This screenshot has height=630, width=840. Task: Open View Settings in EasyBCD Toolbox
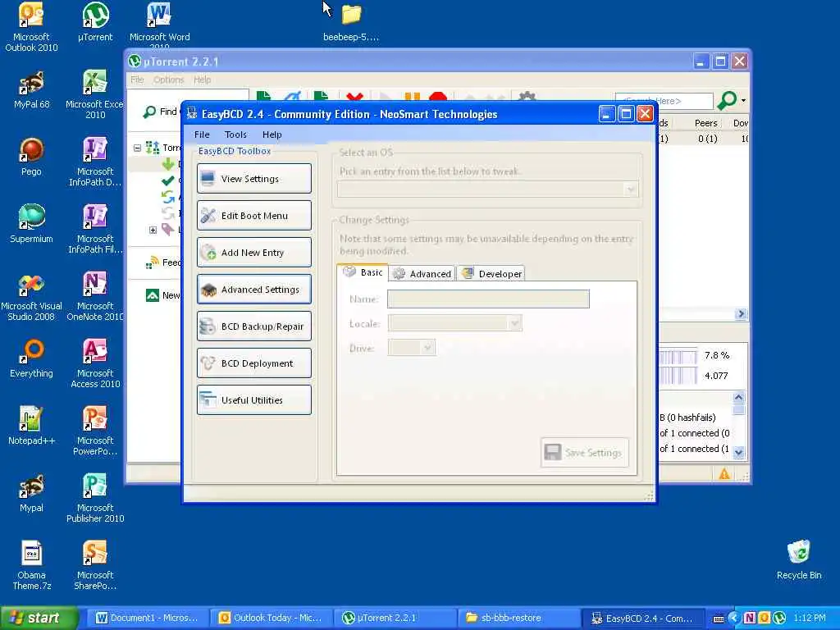pyautogui.click(x=254, y=178)
